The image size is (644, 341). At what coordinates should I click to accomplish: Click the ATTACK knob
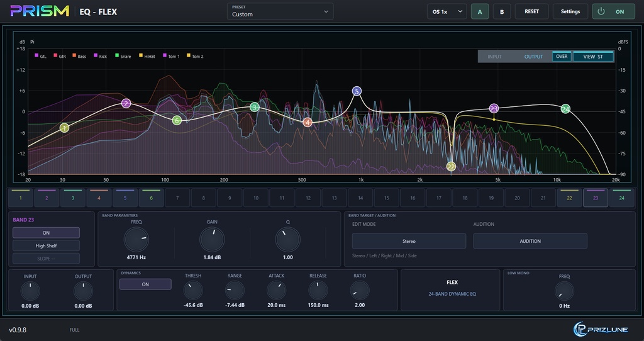277,291
